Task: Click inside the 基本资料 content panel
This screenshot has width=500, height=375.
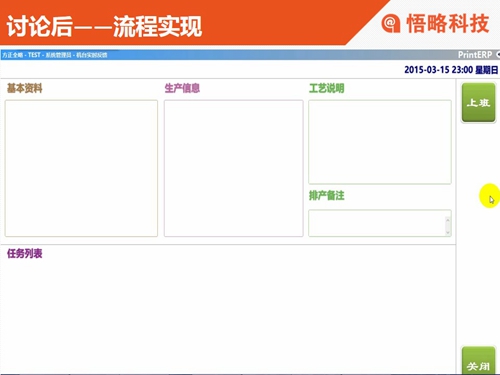Action: pyautogui.click(x=81, y=168)
